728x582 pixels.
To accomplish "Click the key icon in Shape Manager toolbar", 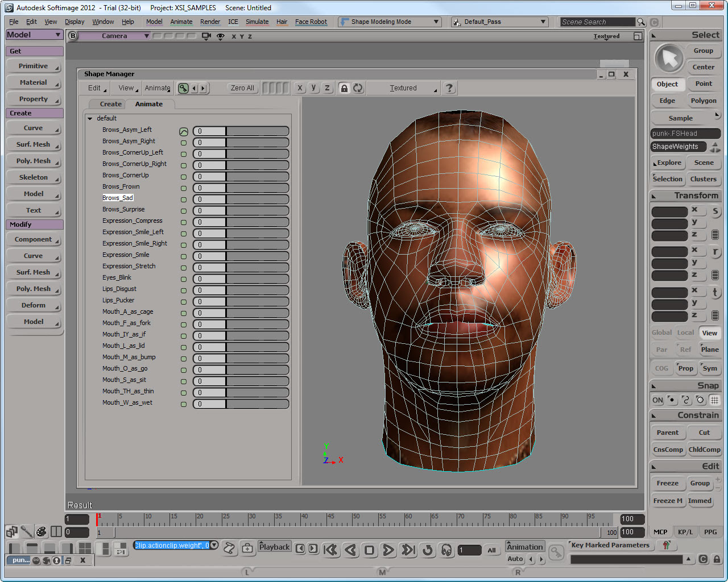I will click(183, 88).
